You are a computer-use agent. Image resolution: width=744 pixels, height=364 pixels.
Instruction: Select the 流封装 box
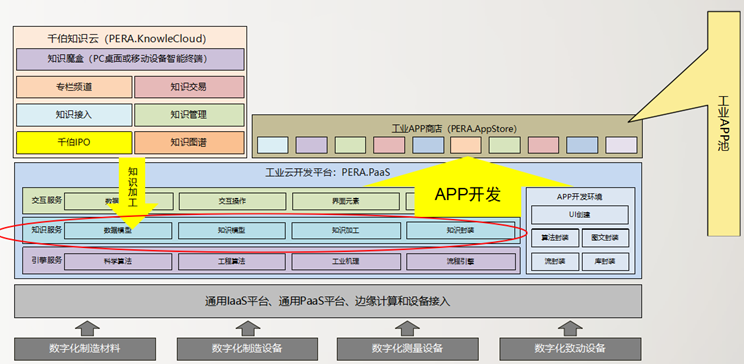555,261
